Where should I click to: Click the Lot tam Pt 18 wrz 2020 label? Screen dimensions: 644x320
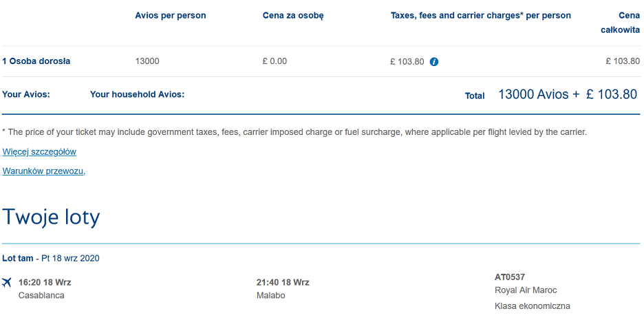pyautogui.click(x=50, y=258)
